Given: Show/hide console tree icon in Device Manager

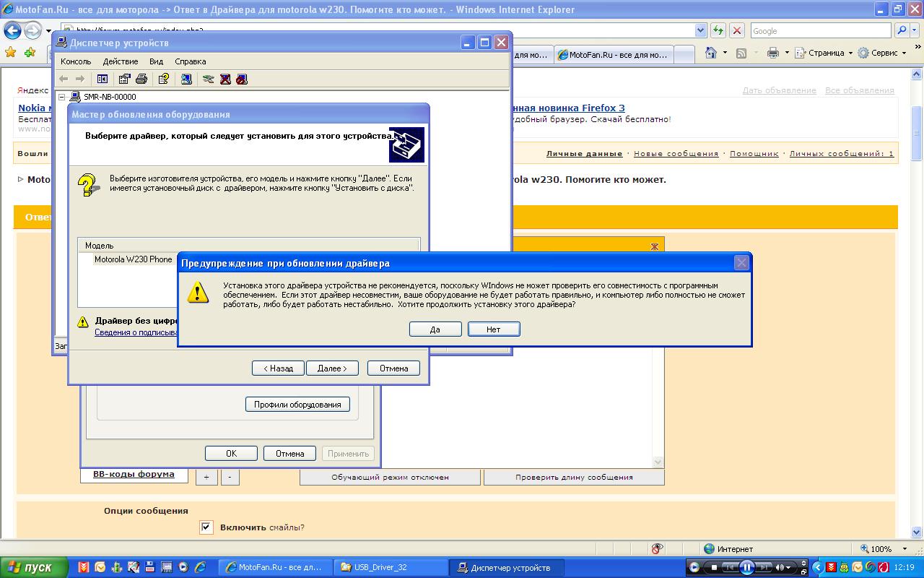Looking at the screenshot, I should click(103, 79).
